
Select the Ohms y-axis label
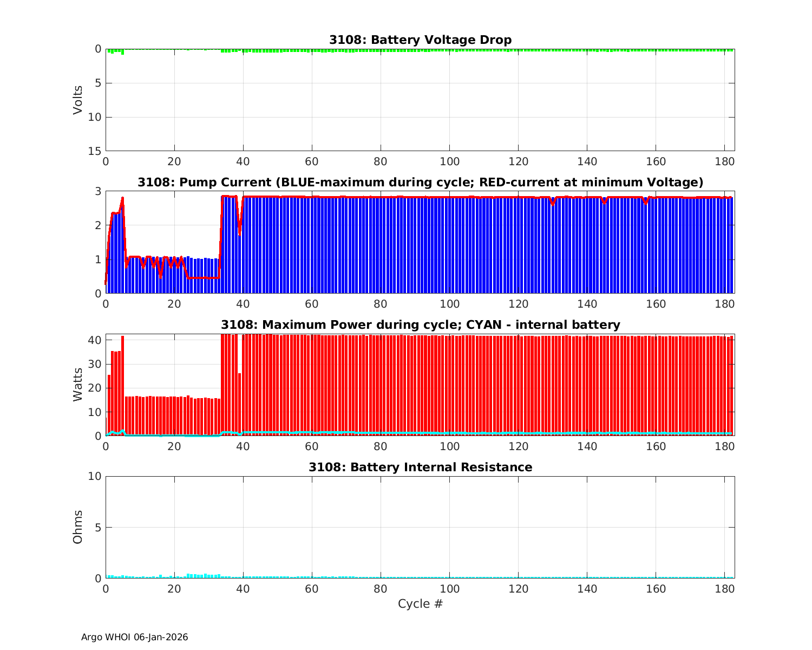tap(78, 527)
